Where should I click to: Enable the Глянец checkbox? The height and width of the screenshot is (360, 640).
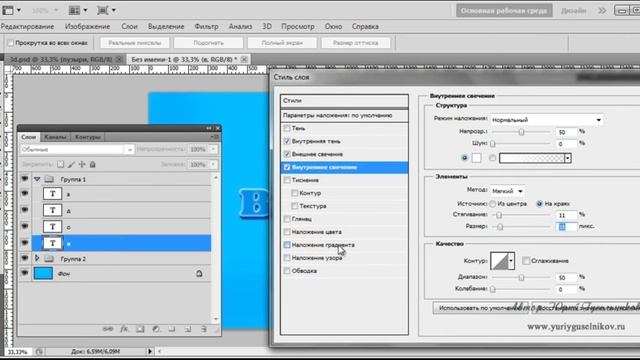coord(287,219)
